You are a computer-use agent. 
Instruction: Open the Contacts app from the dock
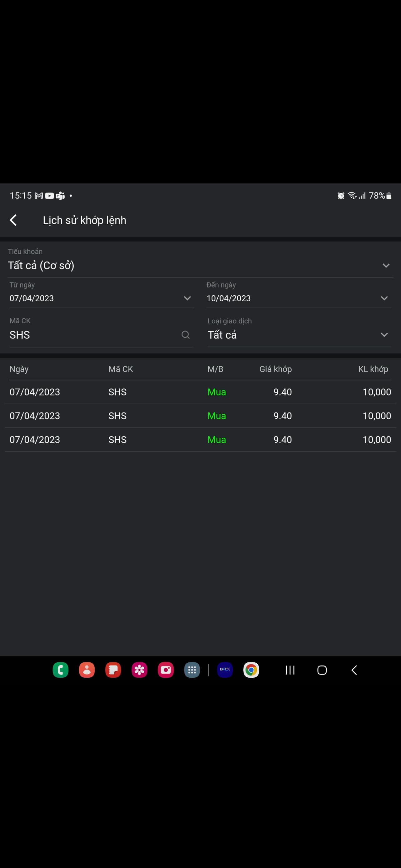click(87, 670)
